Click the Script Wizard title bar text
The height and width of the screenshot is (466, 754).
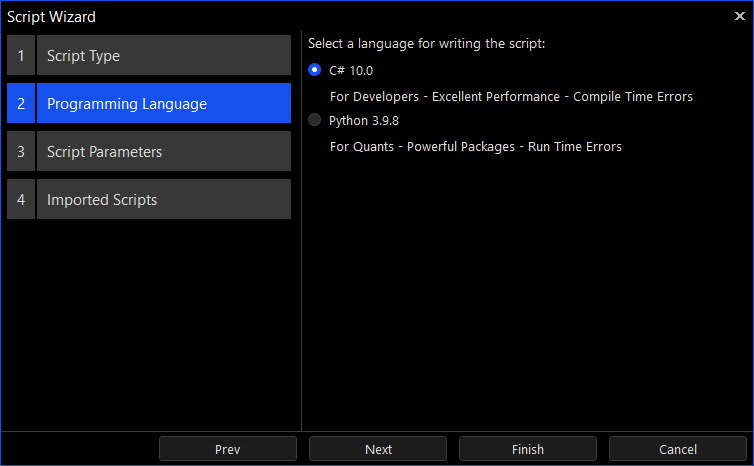(x=52, y=16)
